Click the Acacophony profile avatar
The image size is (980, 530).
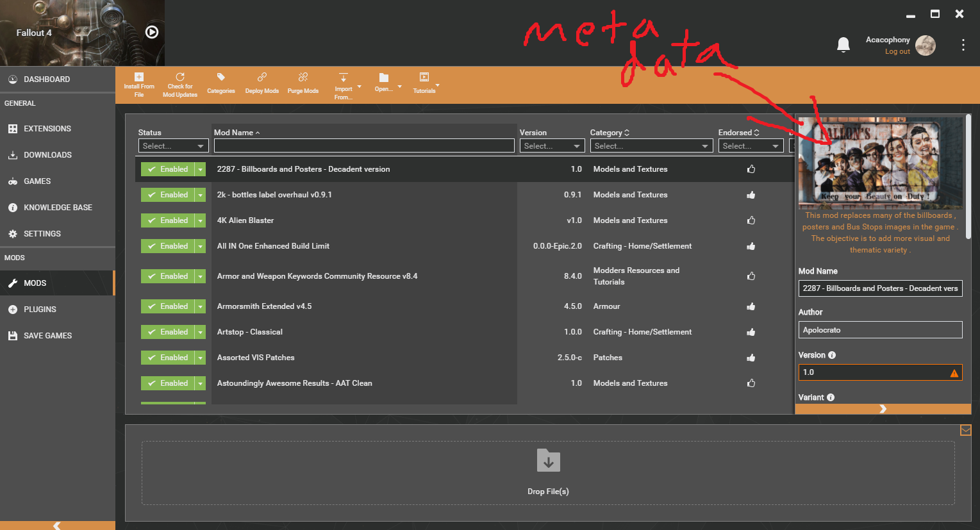click(x=926, y=46)
